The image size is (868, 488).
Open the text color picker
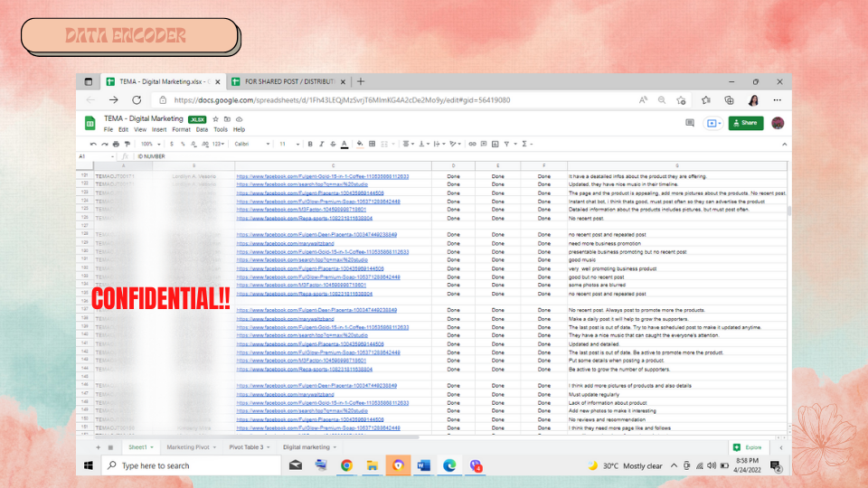pyautogui.click(x=344, y=144)
